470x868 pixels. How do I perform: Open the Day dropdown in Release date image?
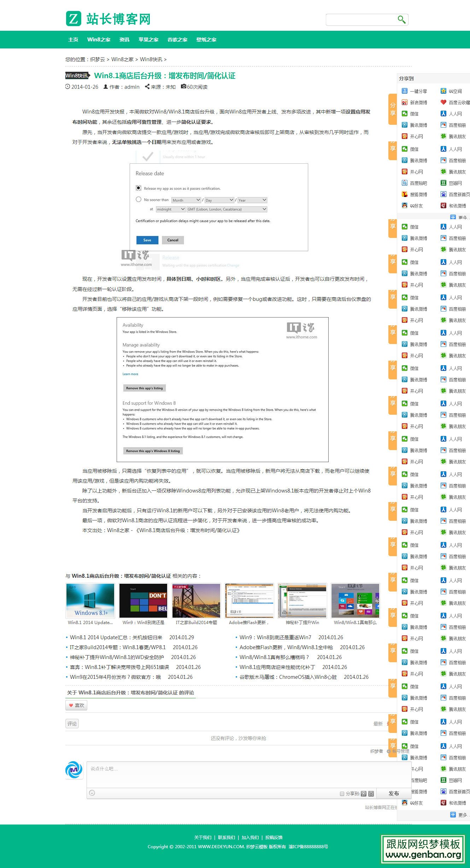tap(219, 200)
